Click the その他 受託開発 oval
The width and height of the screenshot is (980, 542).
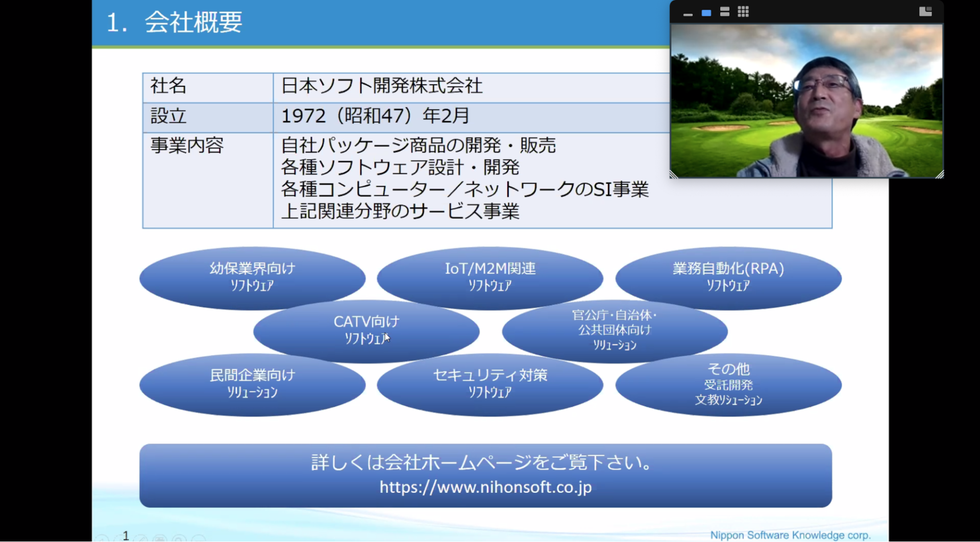coord(728,385)
